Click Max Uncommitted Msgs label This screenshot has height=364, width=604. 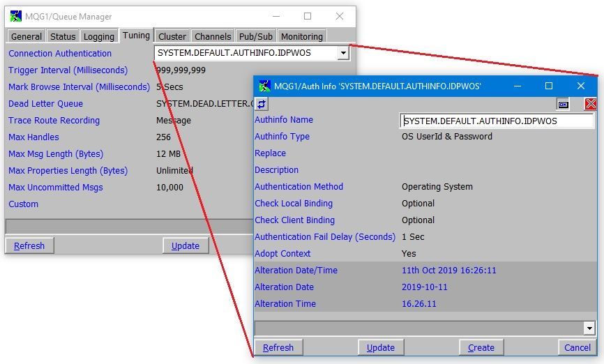tap(56, 187)
